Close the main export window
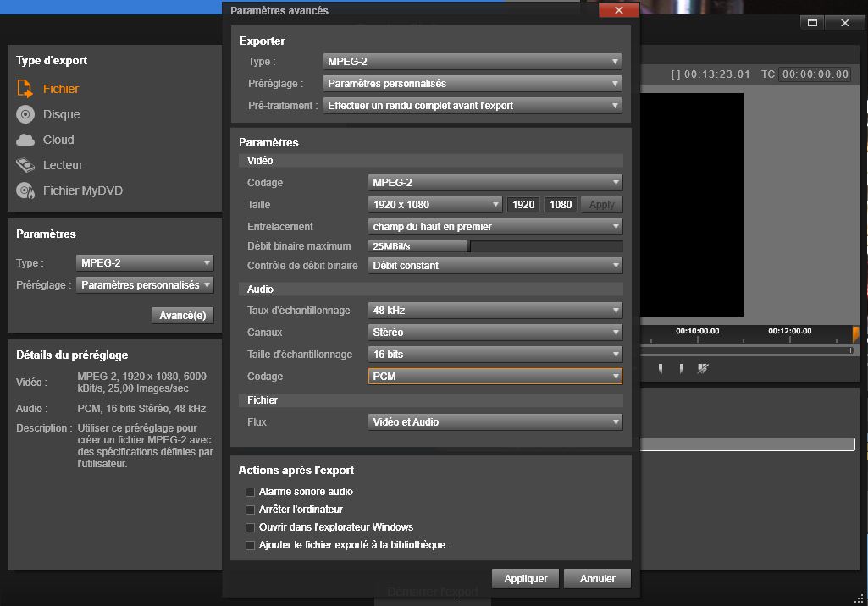The image size is (868, 606). click(x=845, y=23)
